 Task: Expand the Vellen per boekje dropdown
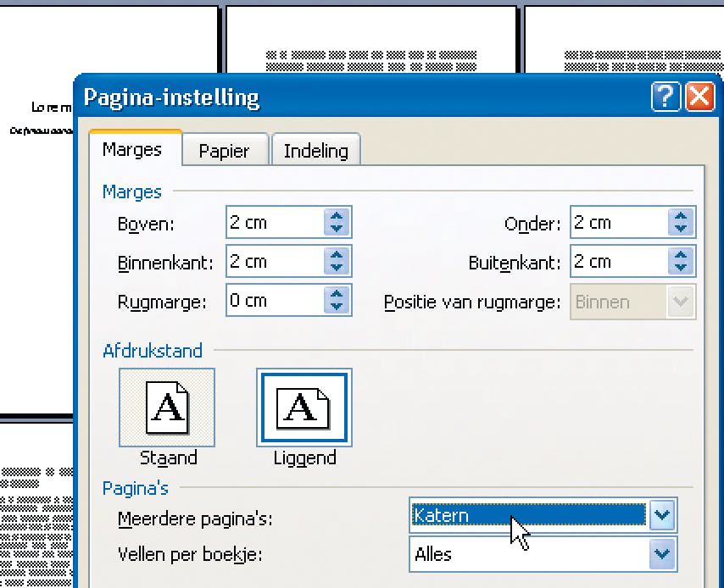661,554
